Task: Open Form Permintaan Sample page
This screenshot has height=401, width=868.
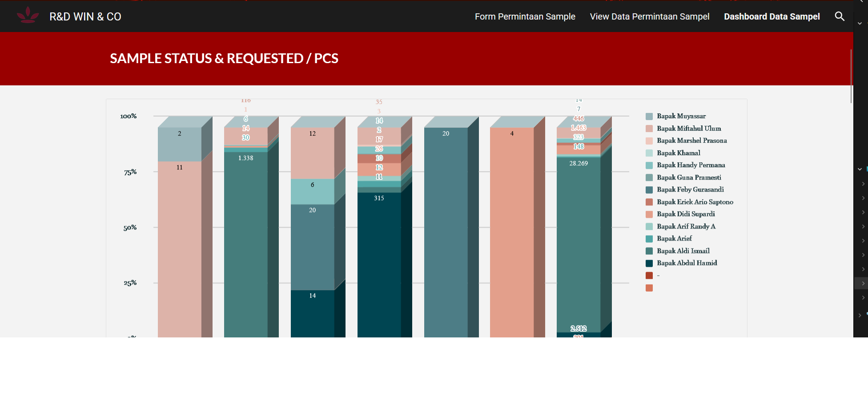Action: point(525,16)
